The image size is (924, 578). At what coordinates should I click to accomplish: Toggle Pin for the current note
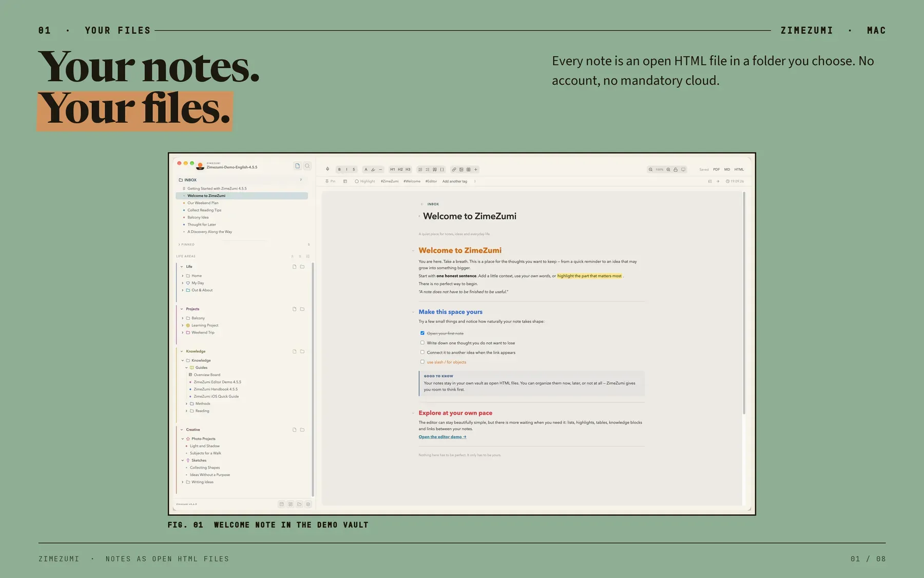coord(330,181)
